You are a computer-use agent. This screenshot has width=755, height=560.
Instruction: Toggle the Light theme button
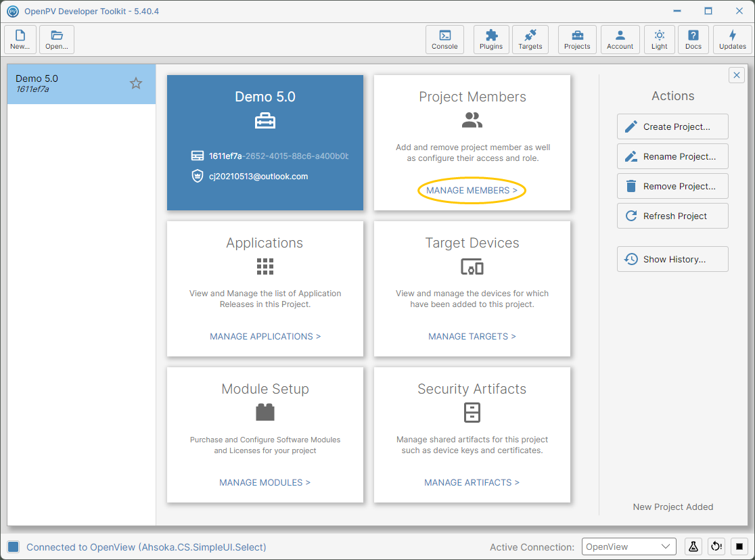[x=659, y=39]
